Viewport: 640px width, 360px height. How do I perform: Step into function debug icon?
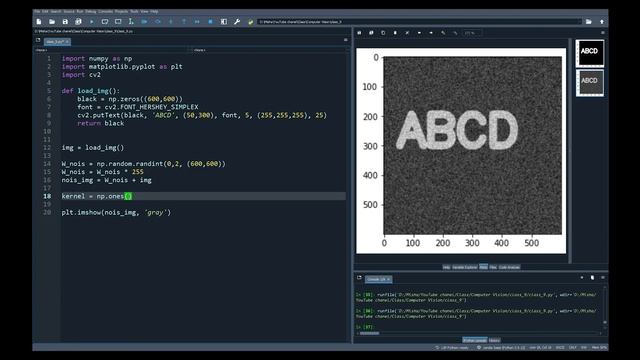(171, 22)
